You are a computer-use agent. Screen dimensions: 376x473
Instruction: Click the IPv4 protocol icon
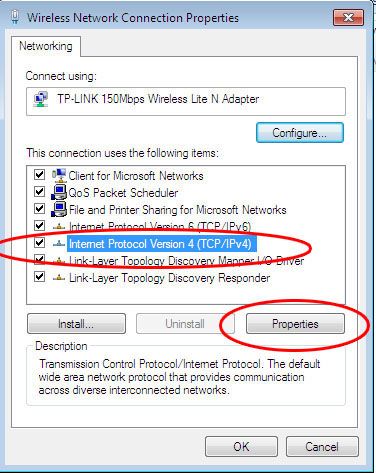pos(59,244)
